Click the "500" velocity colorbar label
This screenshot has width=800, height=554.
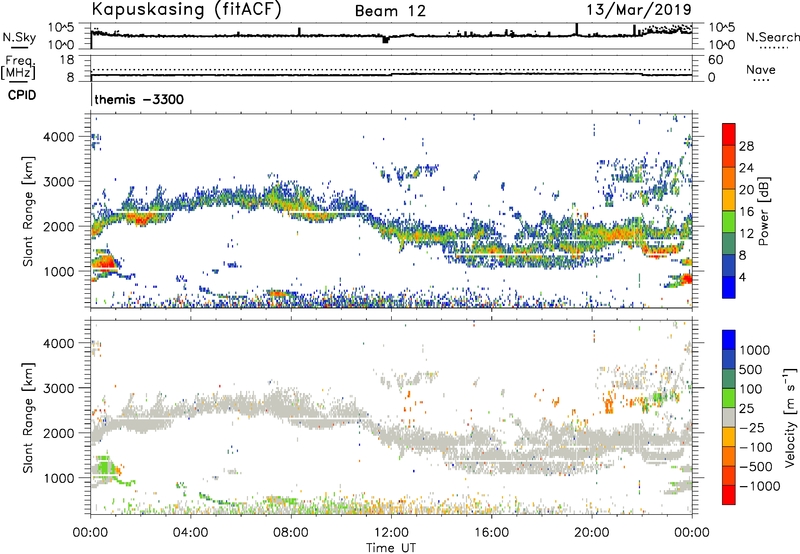point(750,370)
